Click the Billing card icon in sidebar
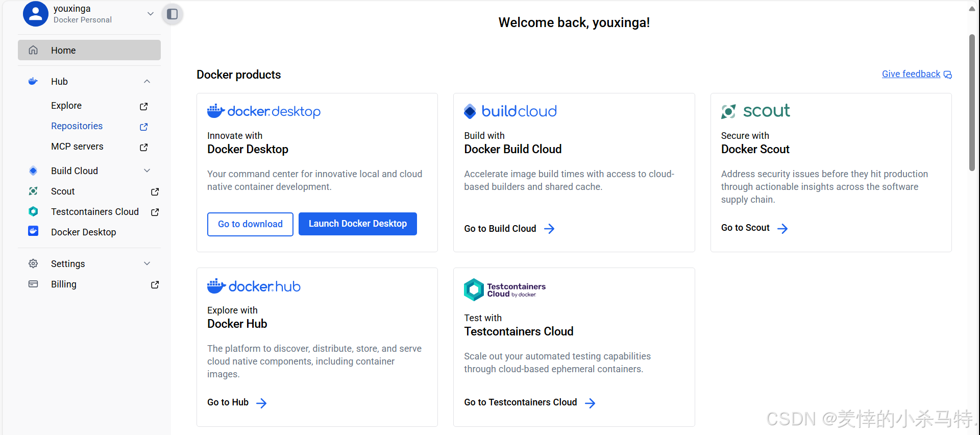This screenshot has width=980, height=435. coord(33,284)
